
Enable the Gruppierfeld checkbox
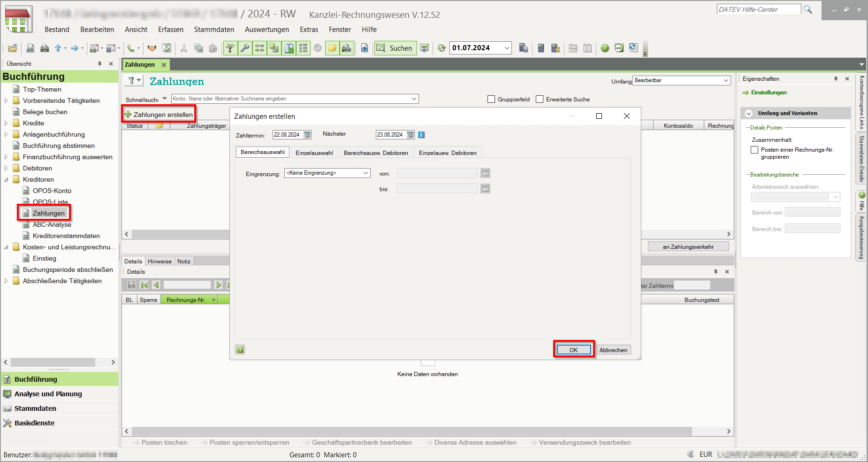[491, 99]
